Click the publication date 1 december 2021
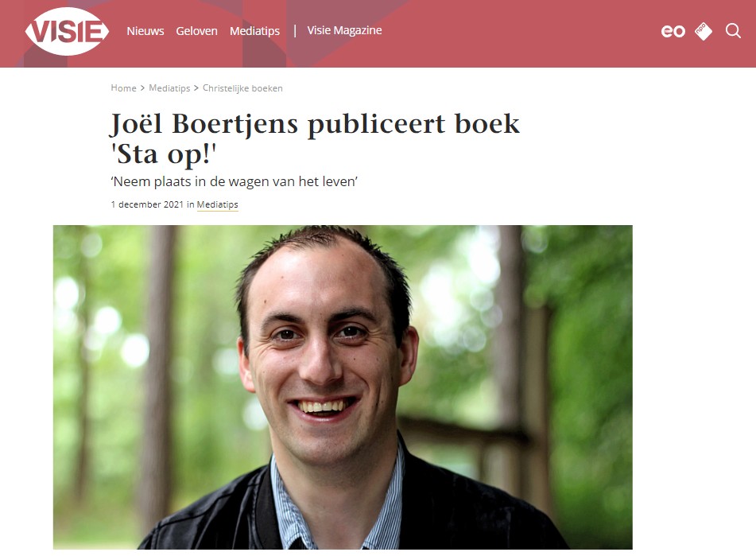 tap(147, 204)
